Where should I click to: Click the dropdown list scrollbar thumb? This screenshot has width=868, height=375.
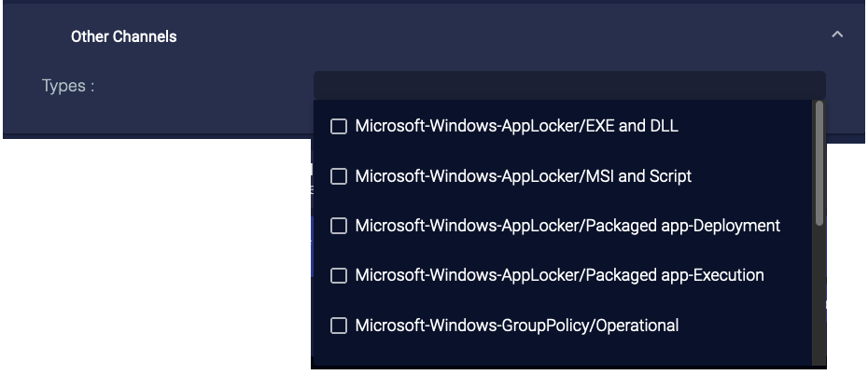click(819, 163)
